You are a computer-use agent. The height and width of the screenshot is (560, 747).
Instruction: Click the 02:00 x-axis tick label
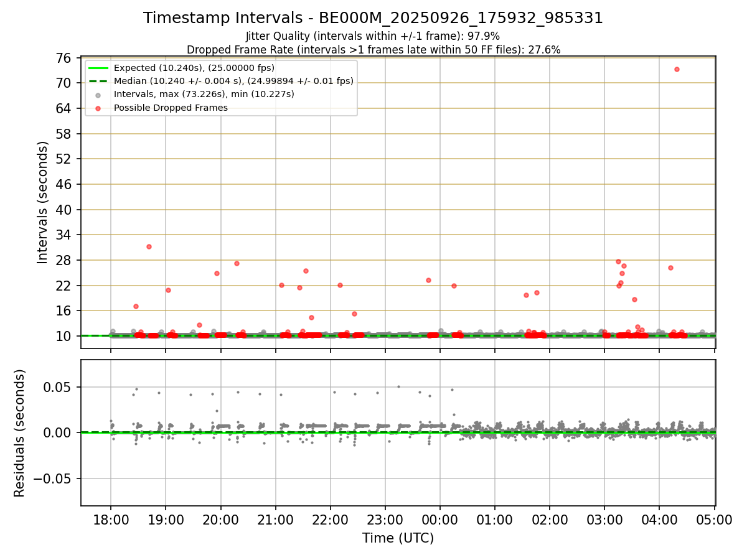coord(550,520)
